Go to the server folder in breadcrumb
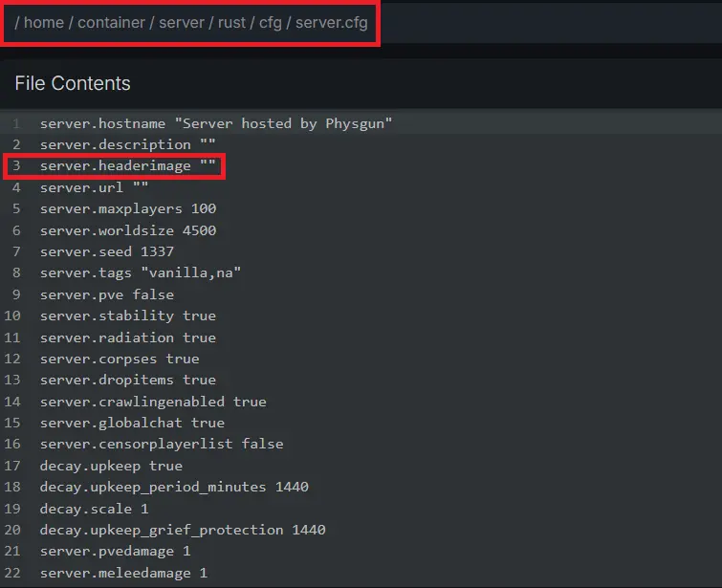The height and width of the screenshot is (588, 722). point(182,22)
